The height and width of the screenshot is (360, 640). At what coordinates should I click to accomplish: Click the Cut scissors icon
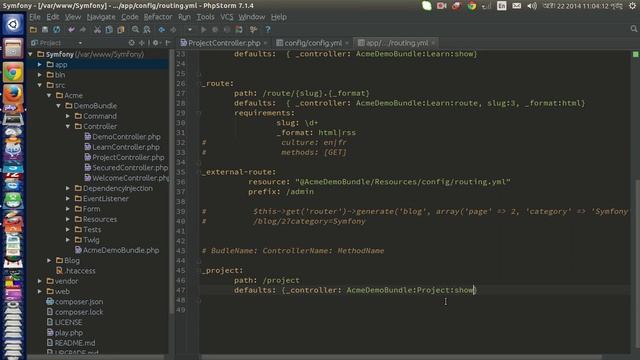tap(97, 29)
